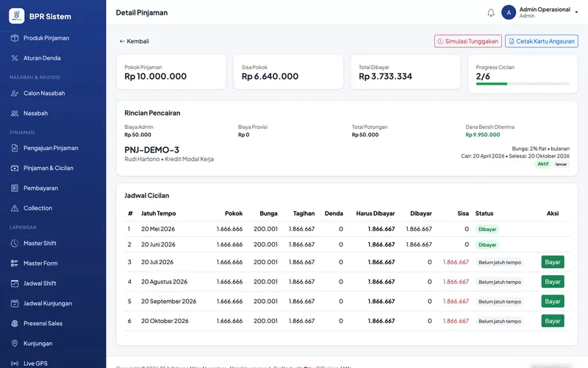Click the Presensi Sales icon
The width and height of the screenshot is (588, 368).
coord(15,323)
